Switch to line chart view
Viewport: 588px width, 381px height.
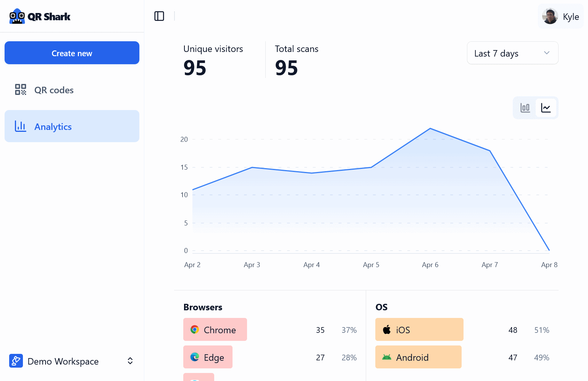pyautogui.click(x=546, y=108)
